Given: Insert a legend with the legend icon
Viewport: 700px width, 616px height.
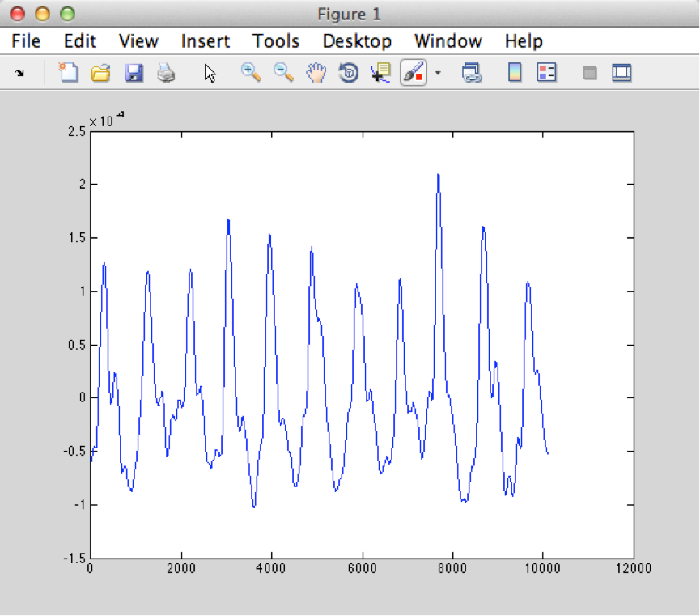Looking at the screenshot, I should pyautogui.click(x=548, y=73).
